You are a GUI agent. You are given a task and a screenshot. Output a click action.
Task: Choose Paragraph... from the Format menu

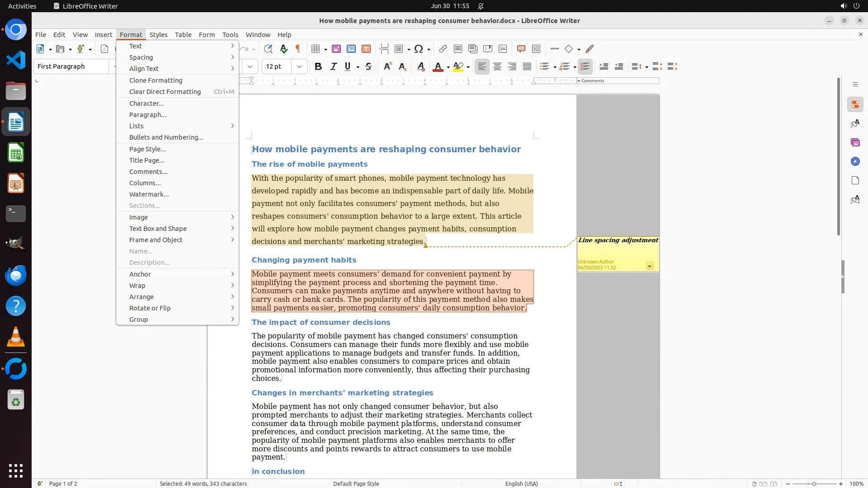148,115
